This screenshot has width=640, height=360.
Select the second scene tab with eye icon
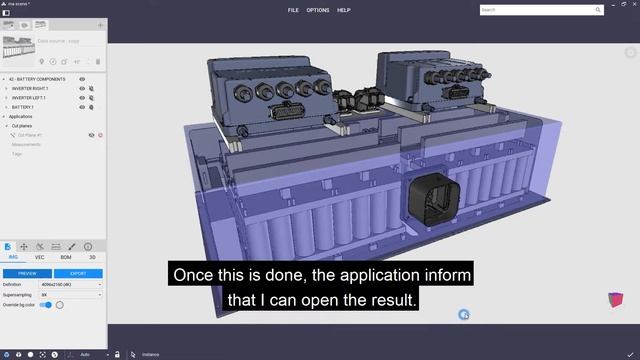(x=24, y=25)
